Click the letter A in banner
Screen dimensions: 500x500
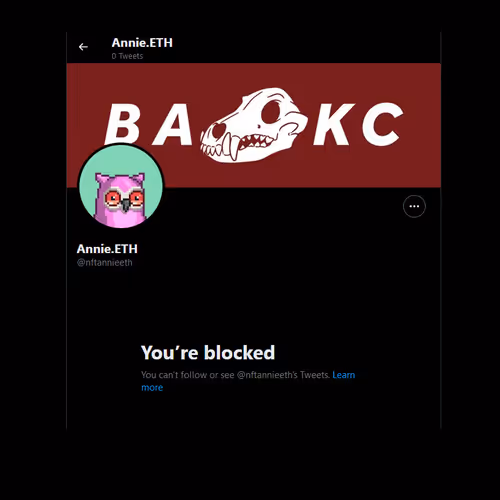173,124
